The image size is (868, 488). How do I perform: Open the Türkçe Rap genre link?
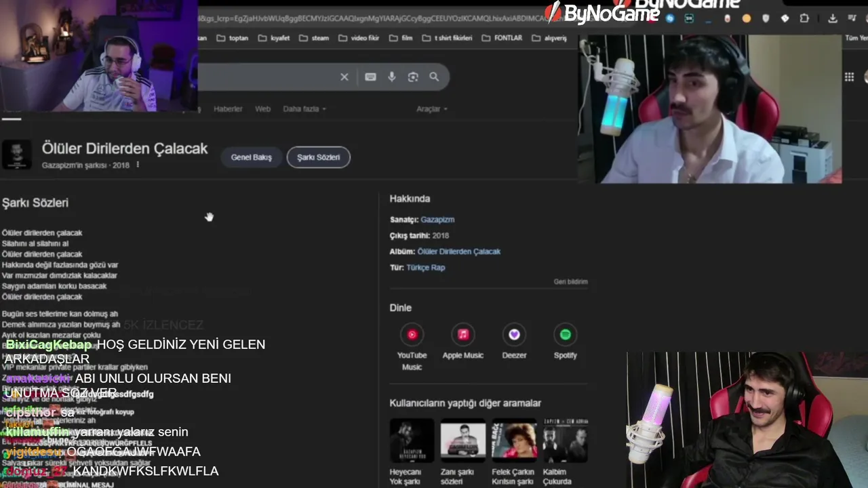[x=425, y=268]
